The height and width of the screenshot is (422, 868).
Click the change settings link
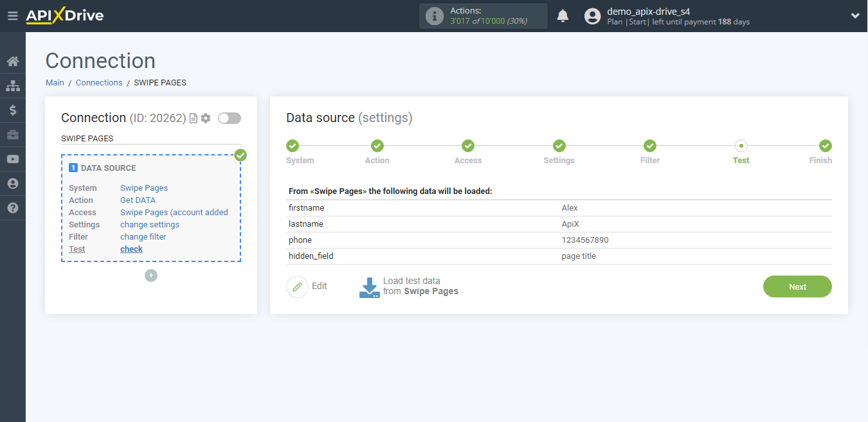coord(150,225)
